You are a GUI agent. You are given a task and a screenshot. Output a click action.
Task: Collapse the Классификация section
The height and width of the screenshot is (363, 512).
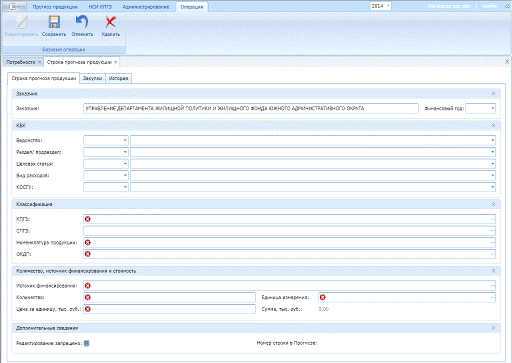coord(493,204)
